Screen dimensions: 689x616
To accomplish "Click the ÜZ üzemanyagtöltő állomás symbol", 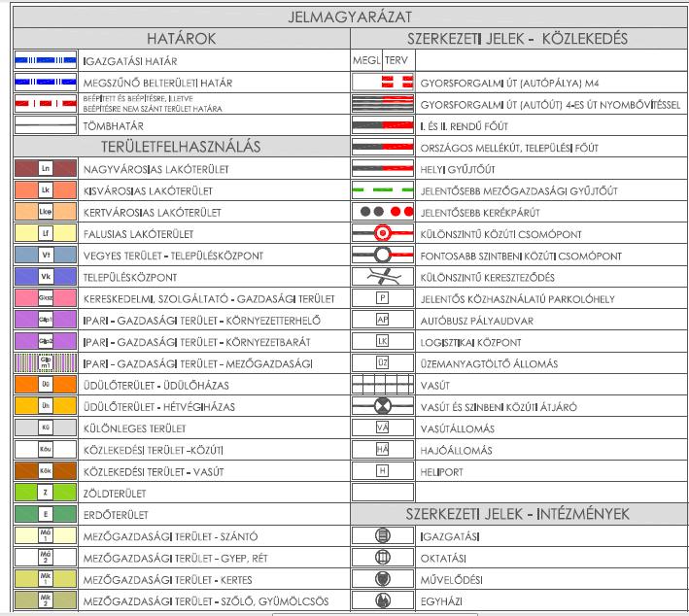I will click(383, 362).
